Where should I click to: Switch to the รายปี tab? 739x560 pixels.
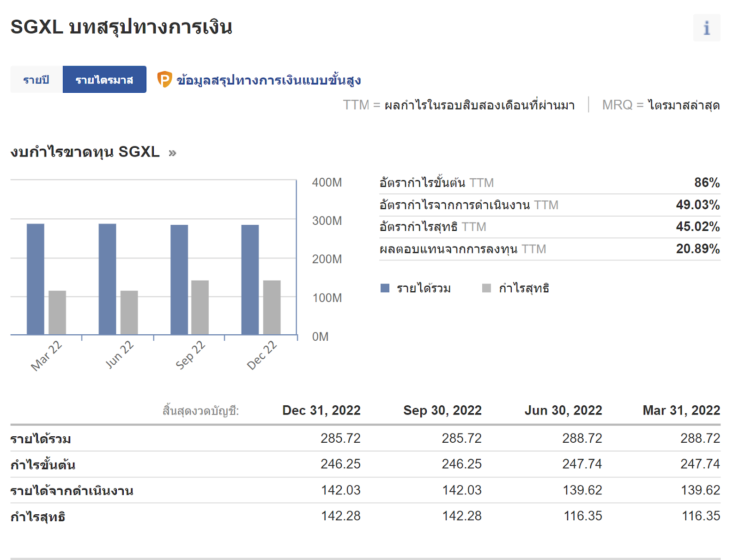click(36, 79)
